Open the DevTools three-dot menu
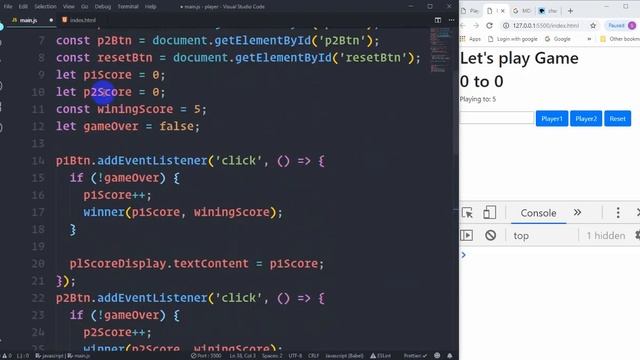The width and height of the screenshot is (640, 360). pos(618,213)
